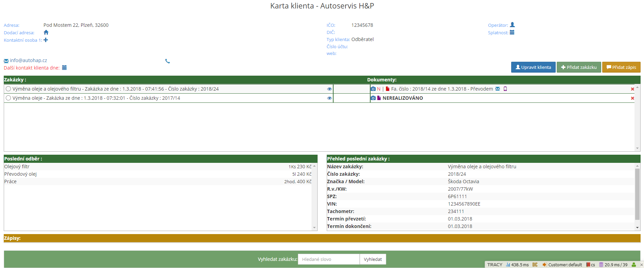The height and width of the screenshot is (268, 644).
Task: Open the Splatnost calendar picker
Action: pos(512,33)
